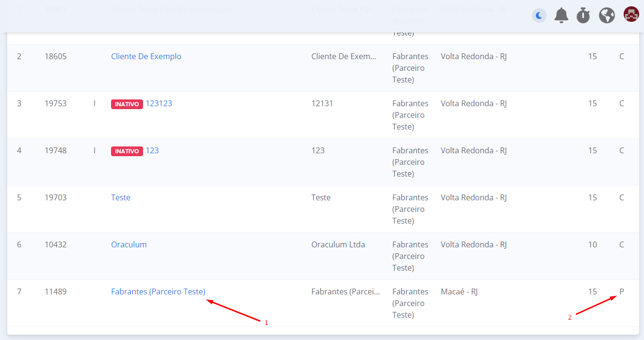Click the INATIVO badge in row 4

[127, 151]
